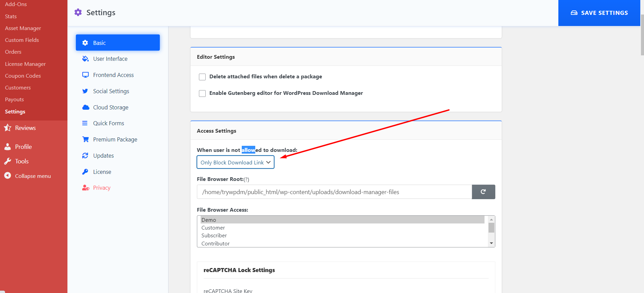Screen dimensions: 644x293
Task: Select Contributor in File Browser Access list
Action: pyautogui.click(x=342, y=243)
